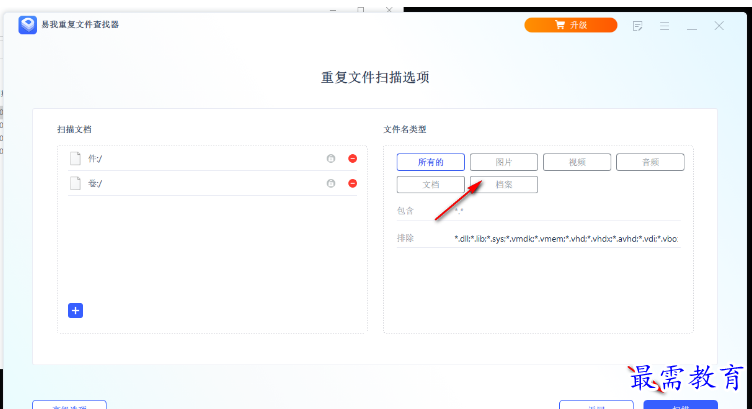Add a scan folder with blue plus button
Viewport: 752px width, 409px height.
pyautogui.click(x=76, y=310)
